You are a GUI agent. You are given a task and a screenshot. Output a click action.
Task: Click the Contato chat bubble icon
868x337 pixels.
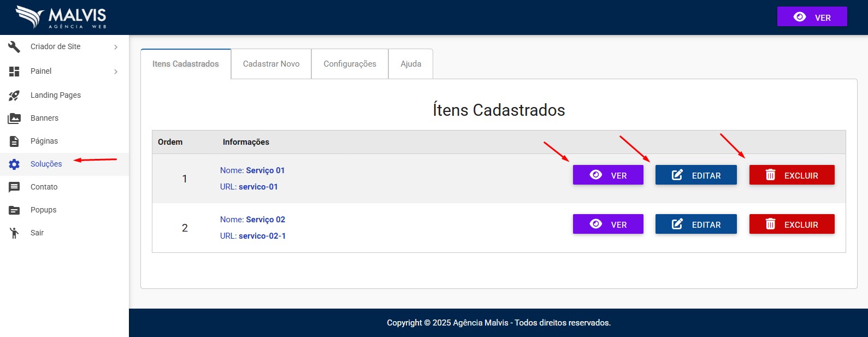tap(14, 187)
